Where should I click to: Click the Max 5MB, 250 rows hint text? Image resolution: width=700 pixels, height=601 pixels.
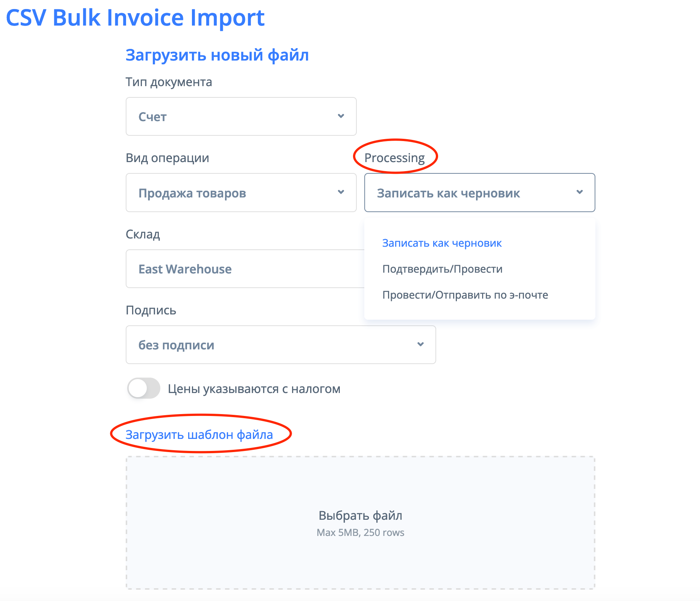pos(360,533)
